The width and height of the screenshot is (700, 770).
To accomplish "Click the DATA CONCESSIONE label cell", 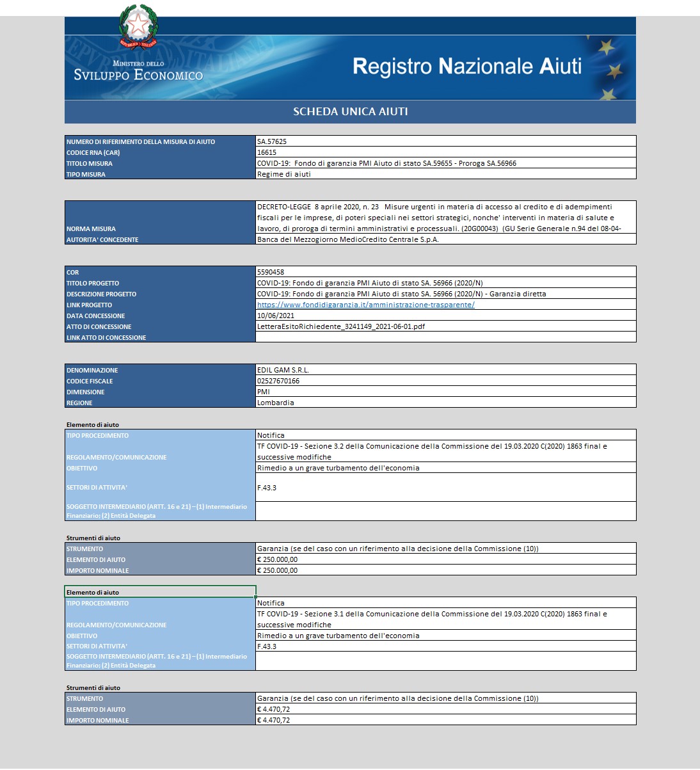I will point(160,316).
